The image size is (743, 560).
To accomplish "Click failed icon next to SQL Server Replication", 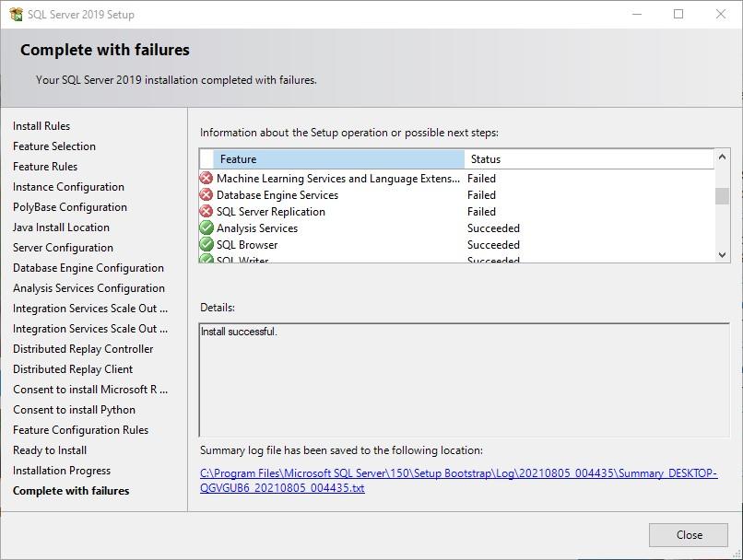I will coord(206,212).
